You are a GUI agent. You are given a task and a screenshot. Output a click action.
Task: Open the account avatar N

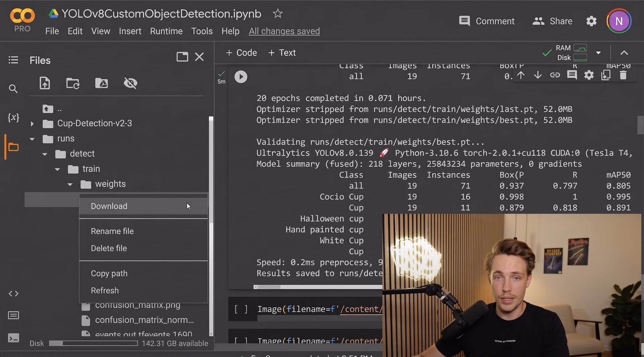(x=619, y=21)
